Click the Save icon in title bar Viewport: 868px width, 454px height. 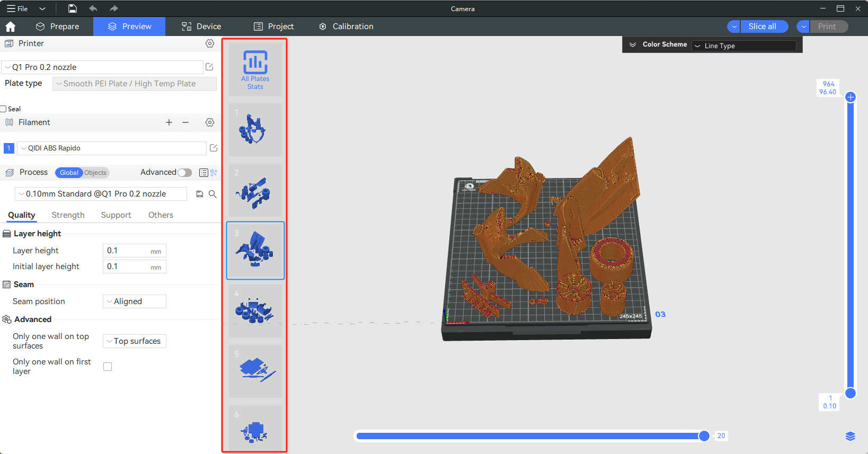(73, 8)
